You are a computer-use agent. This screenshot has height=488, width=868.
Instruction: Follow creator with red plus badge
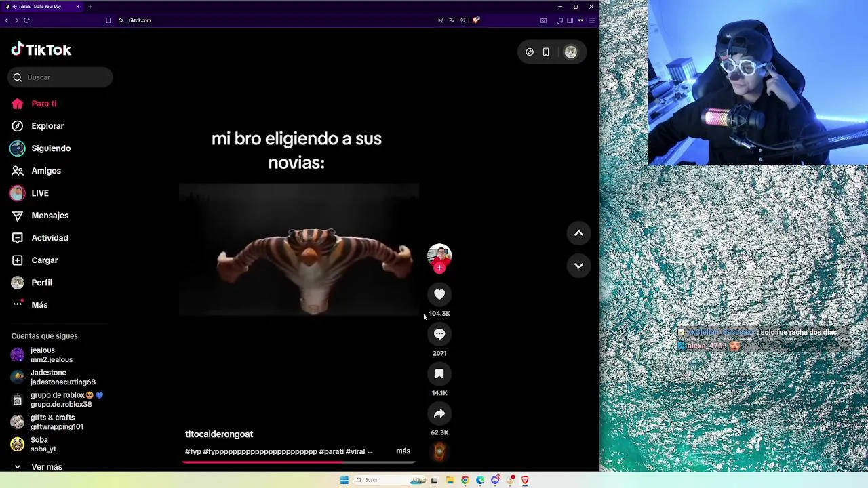click(439, 268)
